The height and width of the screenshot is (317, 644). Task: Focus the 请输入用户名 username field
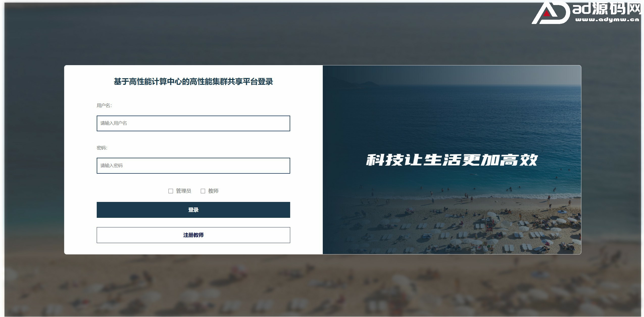tap(193, 123)
